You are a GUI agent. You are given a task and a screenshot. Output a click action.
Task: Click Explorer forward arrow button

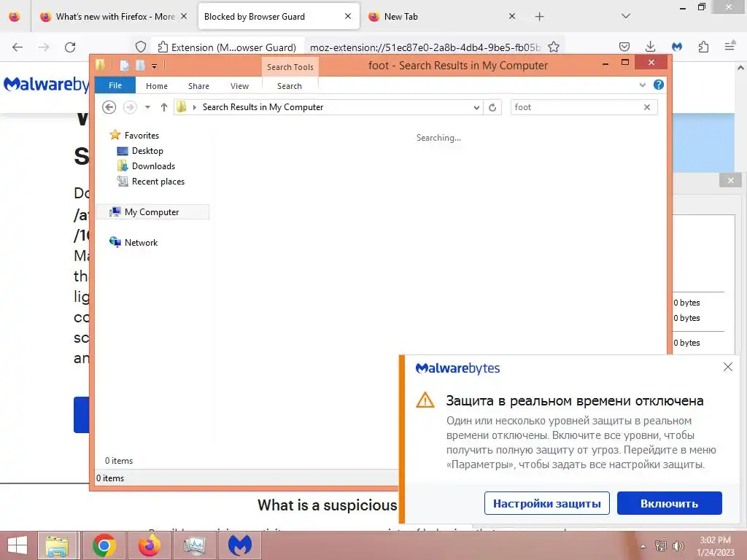point(130,107)
